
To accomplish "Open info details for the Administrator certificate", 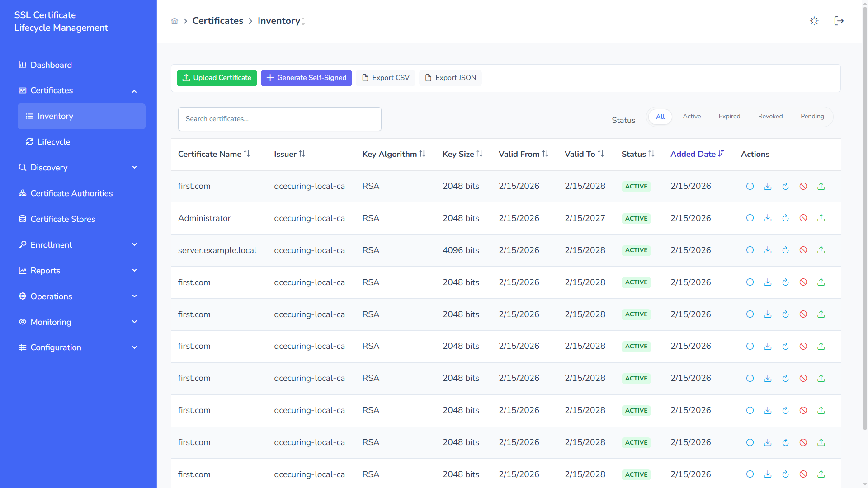I will (750, 218).
